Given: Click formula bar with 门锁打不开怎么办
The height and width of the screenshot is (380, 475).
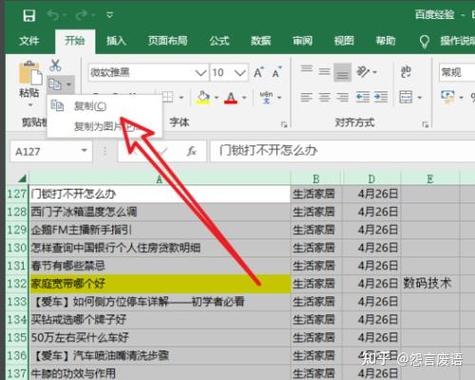Looking at the screenshot, I should 342,151.
